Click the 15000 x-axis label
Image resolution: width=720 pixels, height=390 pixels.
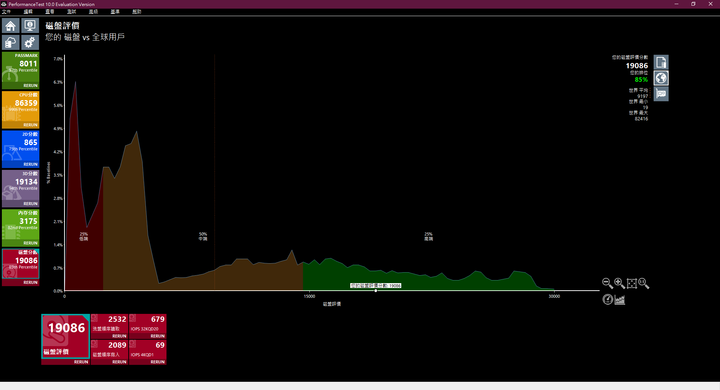[309, 296]
